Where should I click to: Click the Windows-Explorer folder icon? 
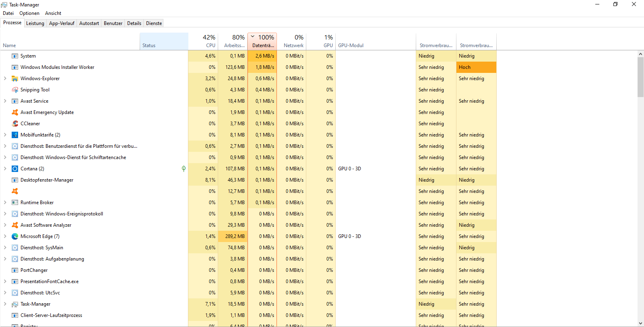(15, 79)
